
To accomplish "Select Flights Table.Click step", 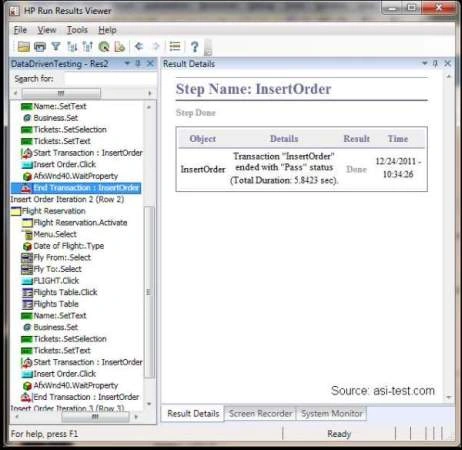I will coord(59,292).
